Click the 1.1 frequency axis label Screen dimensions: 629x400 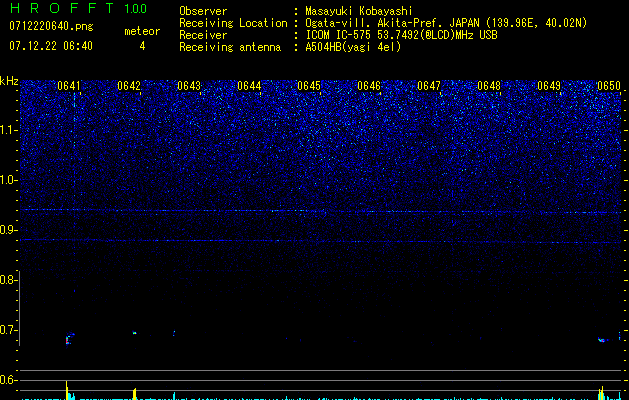point(7,130)
